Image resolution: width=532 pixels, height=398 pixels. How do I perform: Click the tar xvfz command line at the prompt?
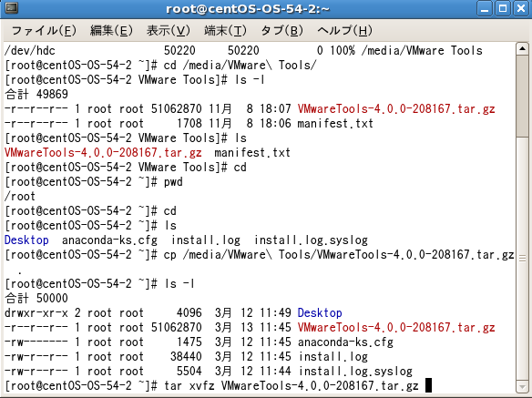(x=292, y=386)
